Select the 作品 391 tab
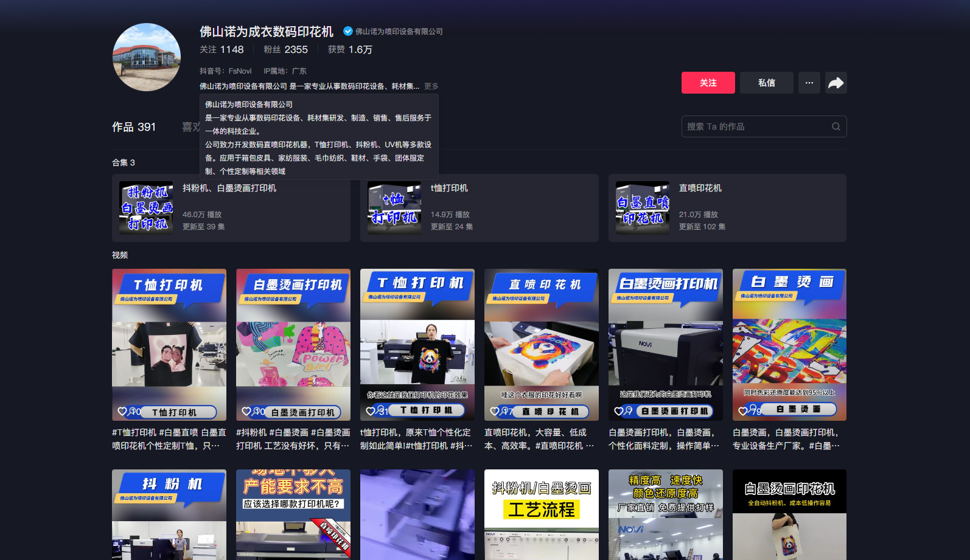Viewport: 970px width, 560px height. pyautogui.click(x=134, y=127)
